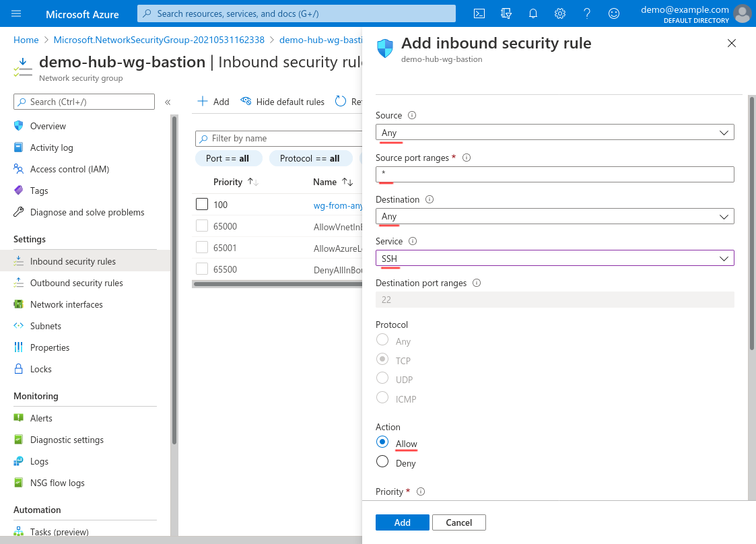Click the top Search resources box
Image resolution: width=756 pixels, height=544 pixels.
click(296, 13)
